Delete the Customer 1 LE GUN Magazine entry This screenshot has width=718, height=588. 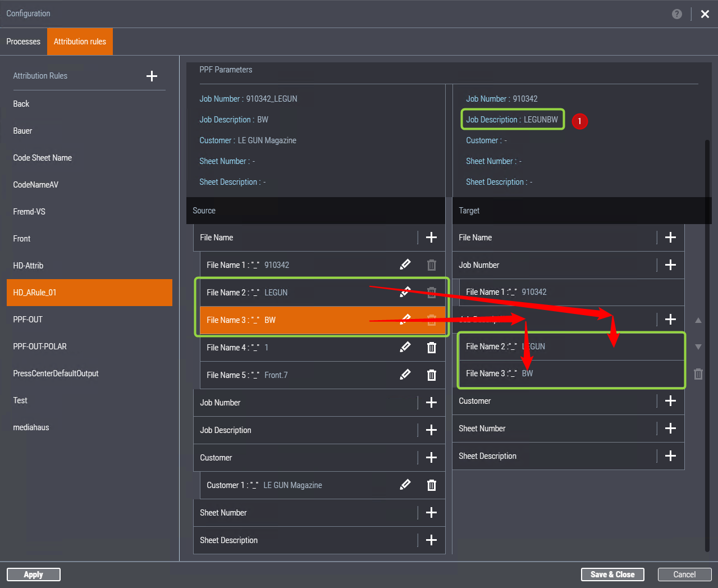(x=431, y=485)
